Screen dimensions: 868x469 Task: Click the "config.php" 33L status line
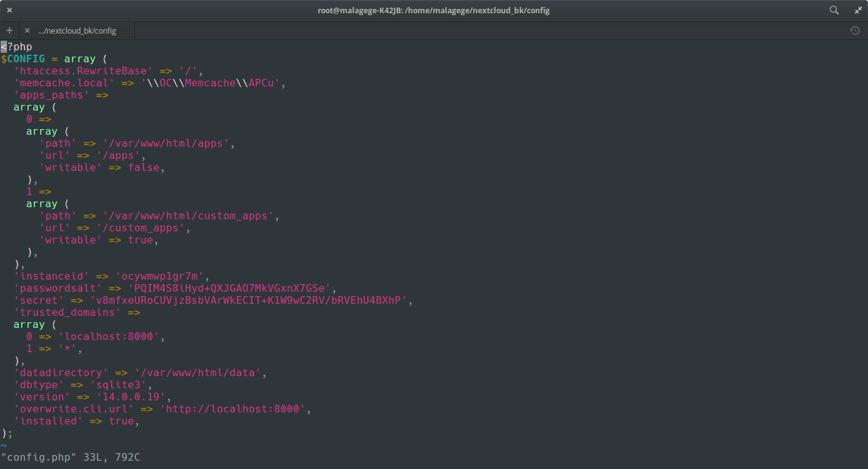(71, 456)
